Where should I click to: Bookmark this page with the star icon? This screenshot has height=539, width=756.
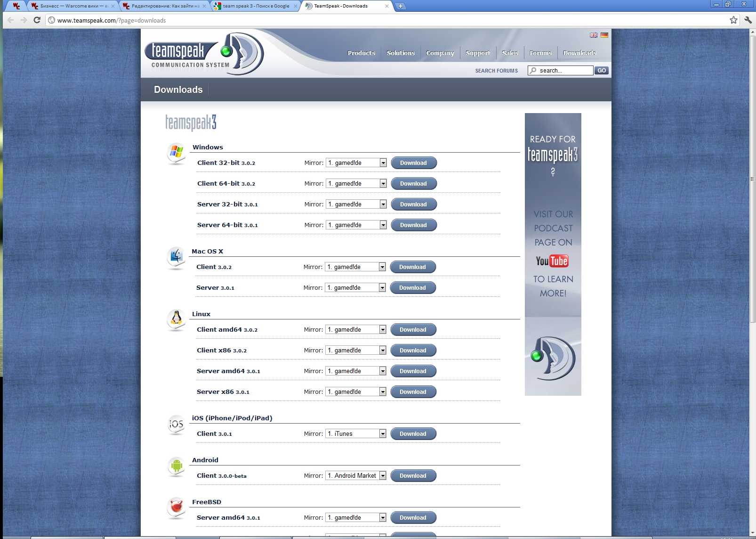733,20
